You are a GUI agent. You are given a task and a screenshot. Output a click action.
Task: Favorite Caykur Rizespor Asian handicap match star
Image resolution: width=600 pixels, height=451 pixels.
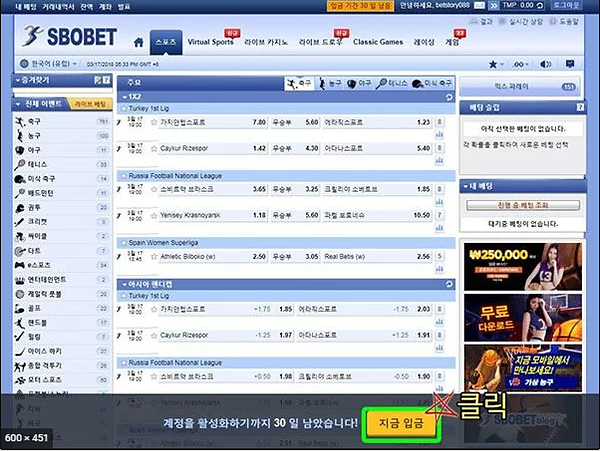(154, 335)
